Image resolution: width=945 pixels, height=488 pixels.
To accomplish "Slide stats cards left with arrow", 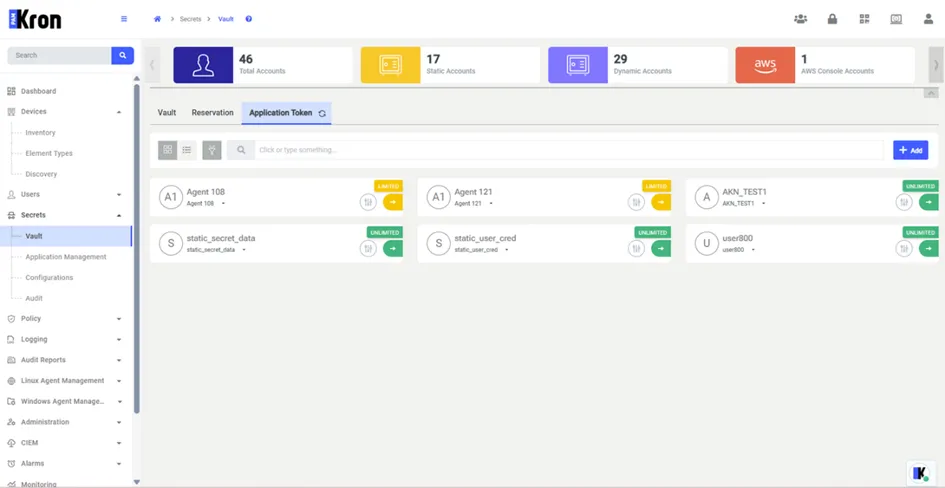I will pyautogui.click(x=152, y=65).
